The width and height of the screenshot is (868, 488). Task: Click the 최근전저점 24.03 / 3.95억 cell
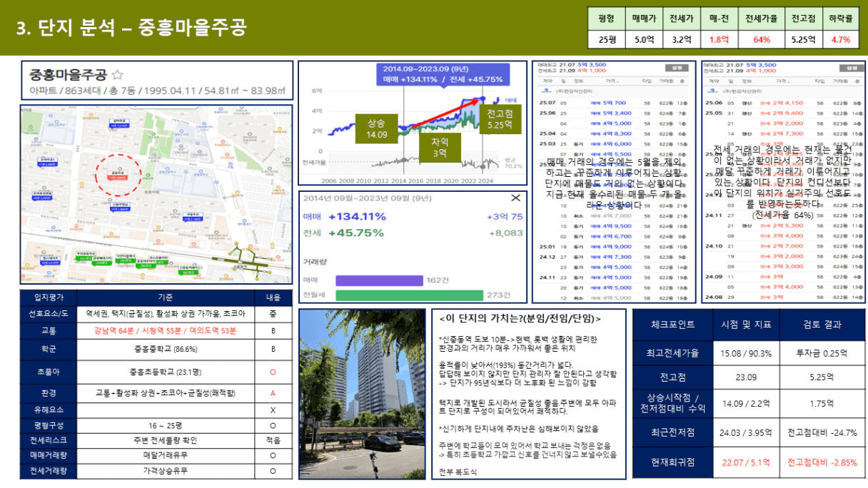coord(745,432)
